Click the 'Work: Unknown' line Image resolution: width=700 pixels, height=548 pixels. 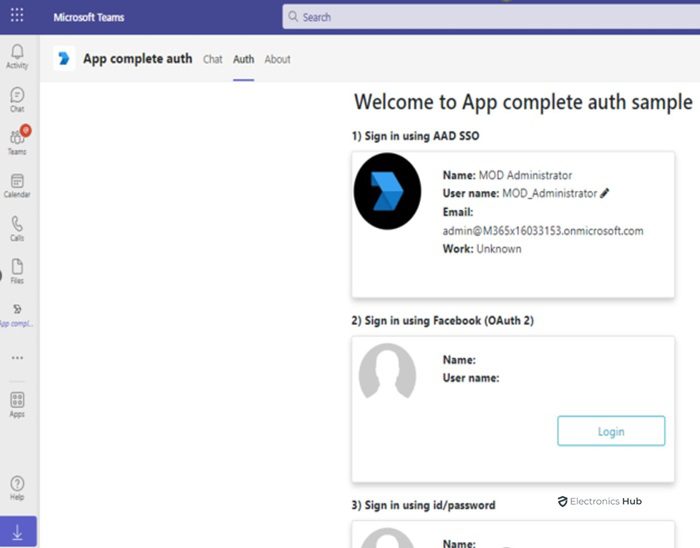coord(482,249)
